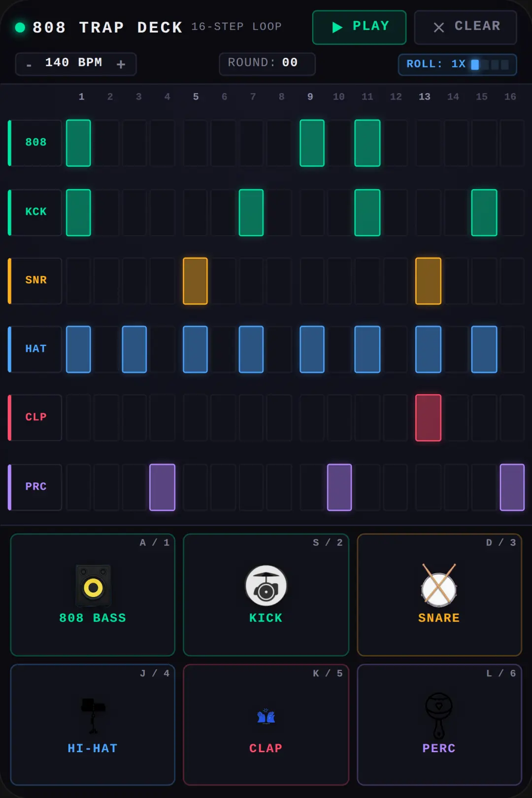The image size is (532, 798).
Task: Tap the KICK drum pad icon
Action: [x=266, y=585]
